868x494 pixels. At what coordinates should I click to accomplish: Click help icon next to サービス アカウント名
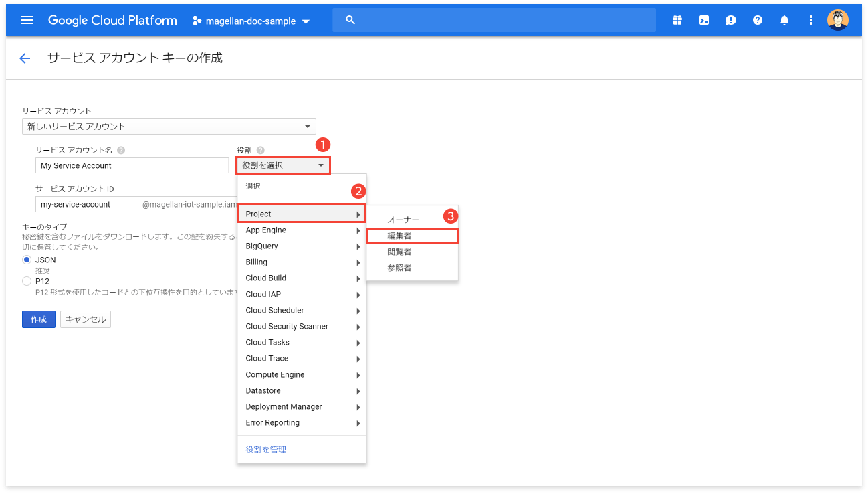pos(121,151)
